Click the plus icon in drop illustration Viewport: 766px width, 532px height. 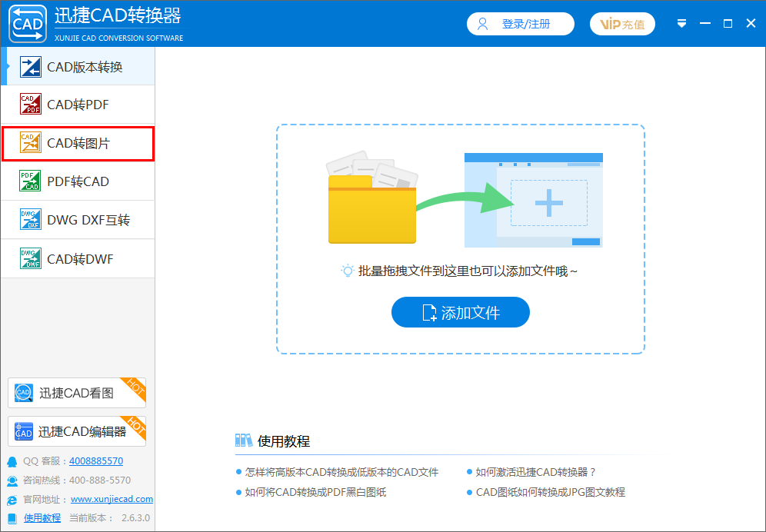548,203
